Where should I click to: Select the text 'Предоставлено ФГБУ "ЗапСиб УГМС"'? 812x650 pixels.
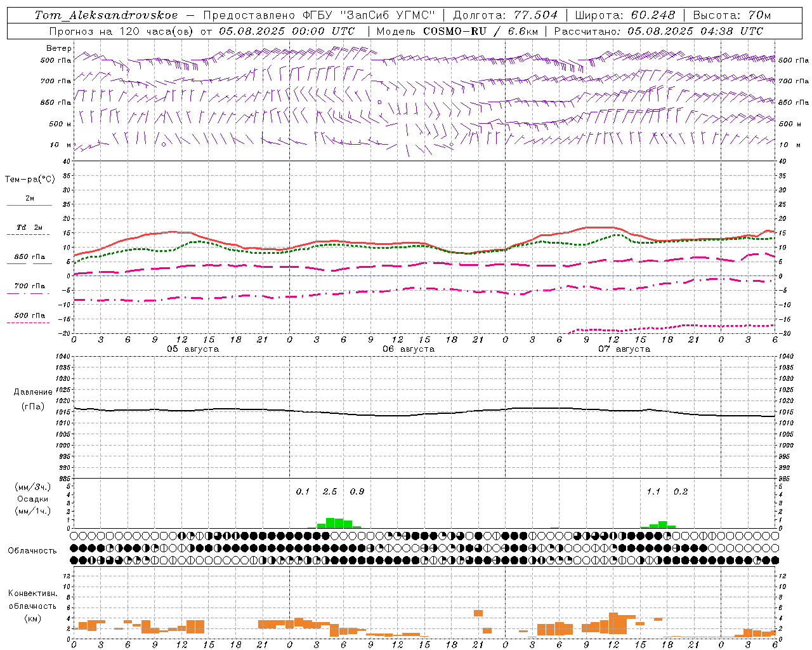(x=319, y=15)
